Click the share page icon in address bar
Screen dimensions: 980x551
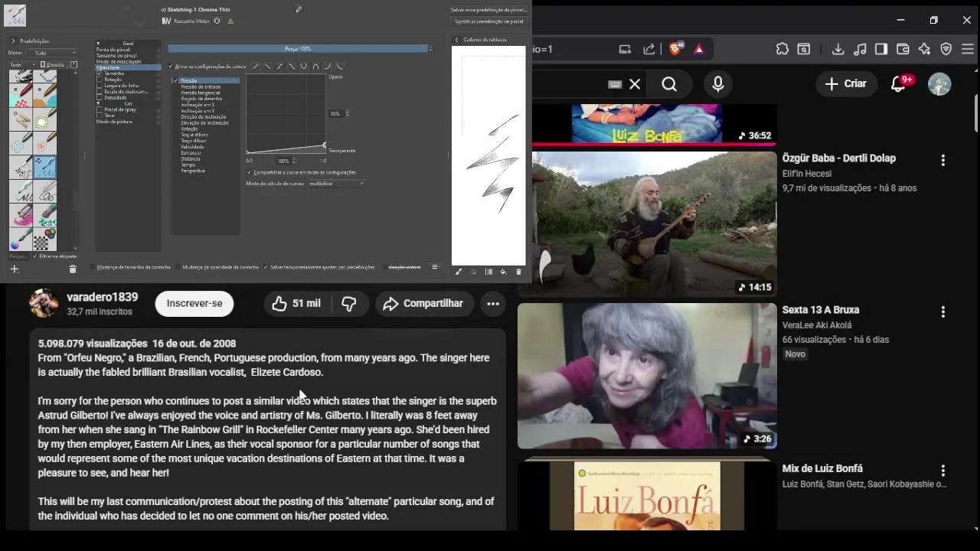649,49
